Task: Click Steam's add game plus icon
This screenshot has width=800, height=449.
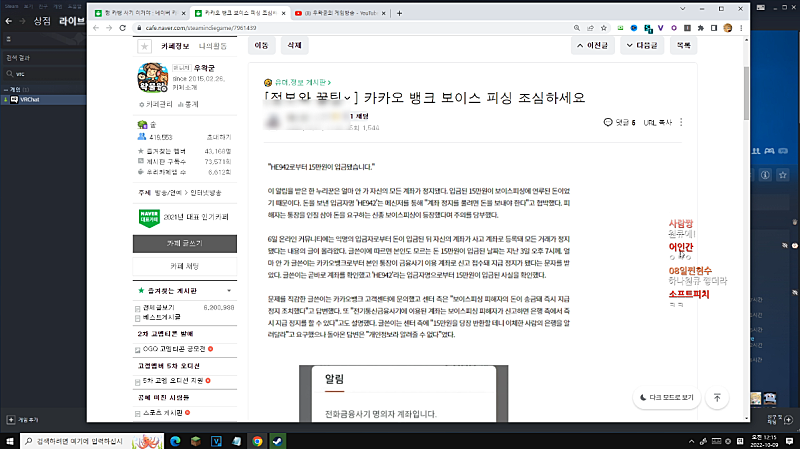Action: point(11,419)
